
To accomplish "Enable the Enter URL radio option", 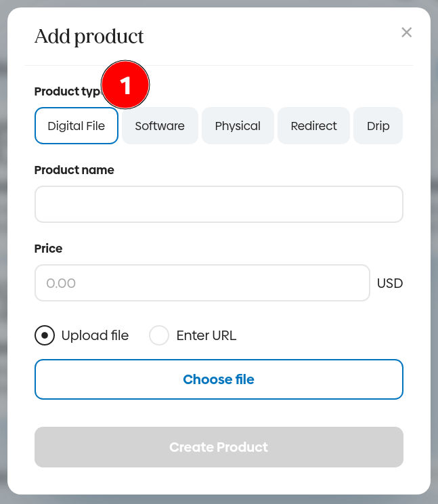I will tap(159, 335).
